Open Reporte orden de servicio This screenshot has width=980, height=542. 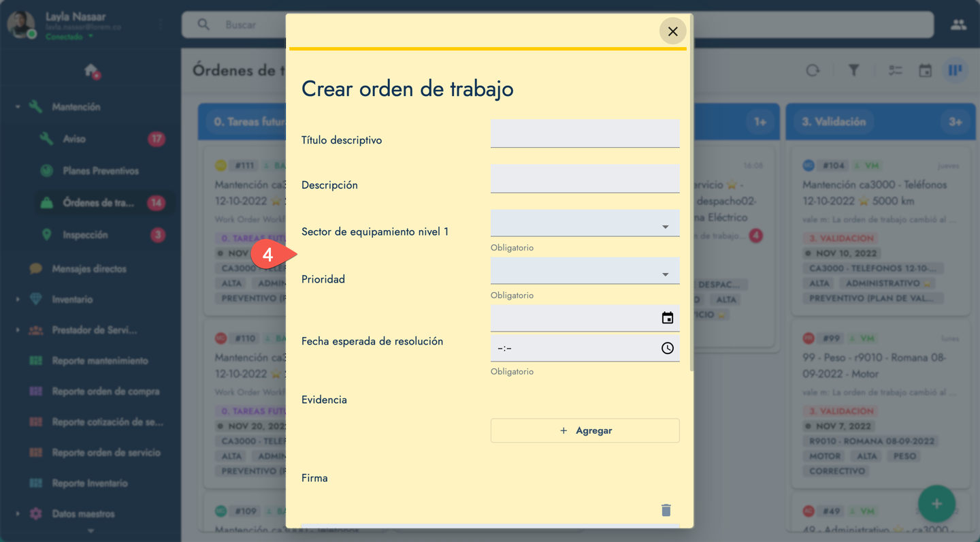pos(106,453)
